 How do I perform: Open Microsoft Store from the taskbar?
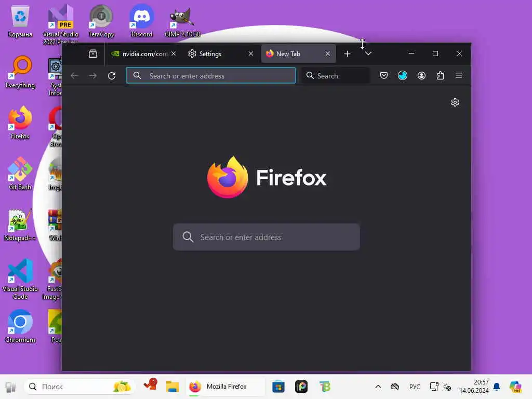pyautogui.click(x=278, y=387)
